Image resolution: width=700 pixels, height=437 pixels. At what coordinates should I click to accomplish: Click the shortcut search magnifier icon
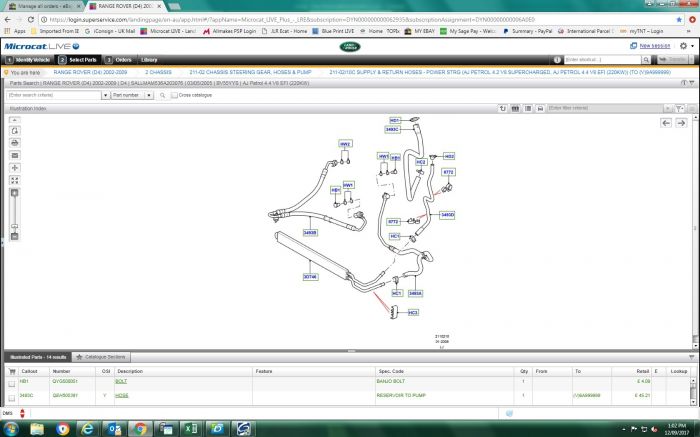coord(646,60)
